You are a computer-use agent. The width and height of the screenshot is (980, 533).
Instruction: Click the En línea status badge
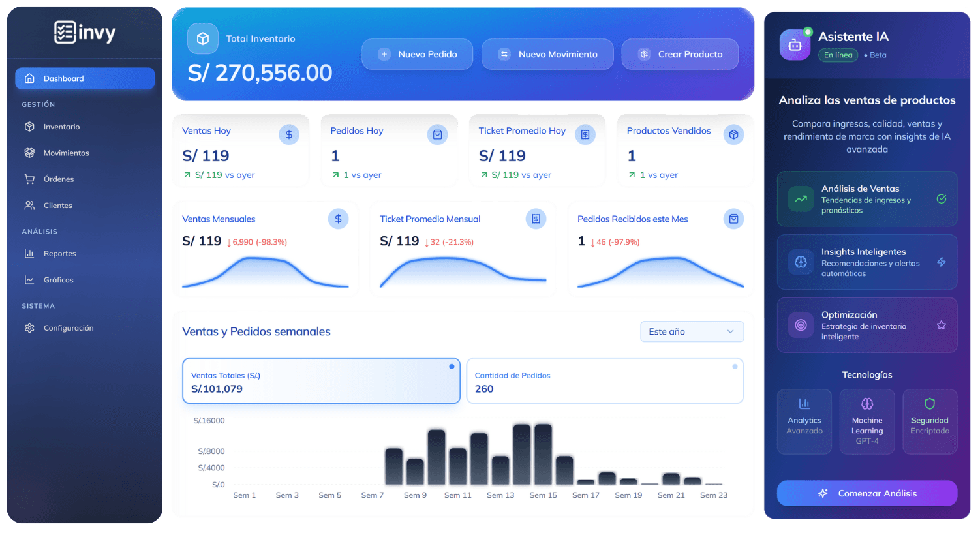click(838, 55)
